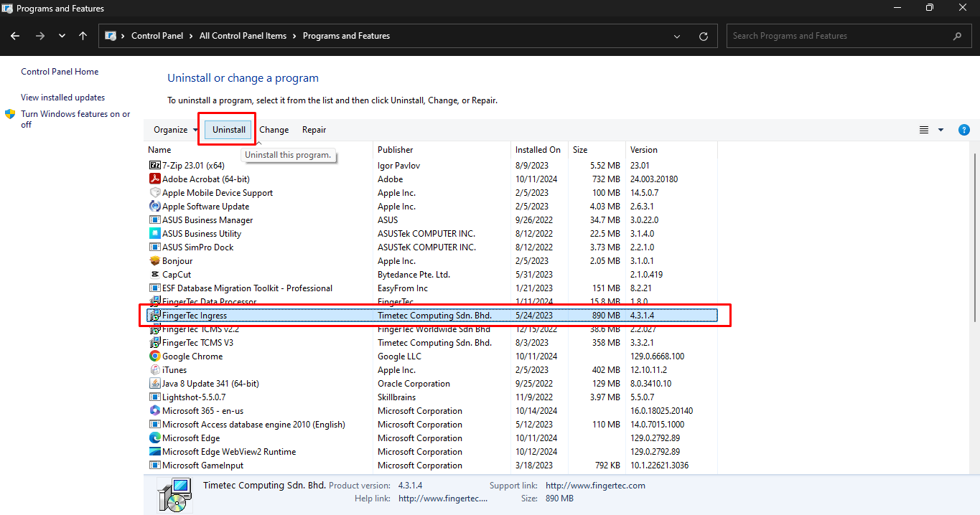Go up one level with Up arrow

(83, 36)
